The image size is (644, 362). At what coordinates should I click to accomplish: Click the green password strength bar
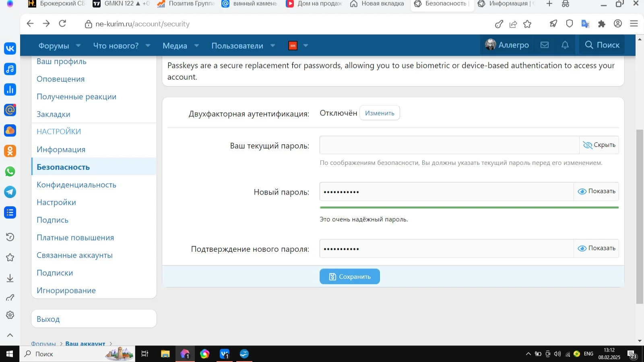tap(469, 207)
